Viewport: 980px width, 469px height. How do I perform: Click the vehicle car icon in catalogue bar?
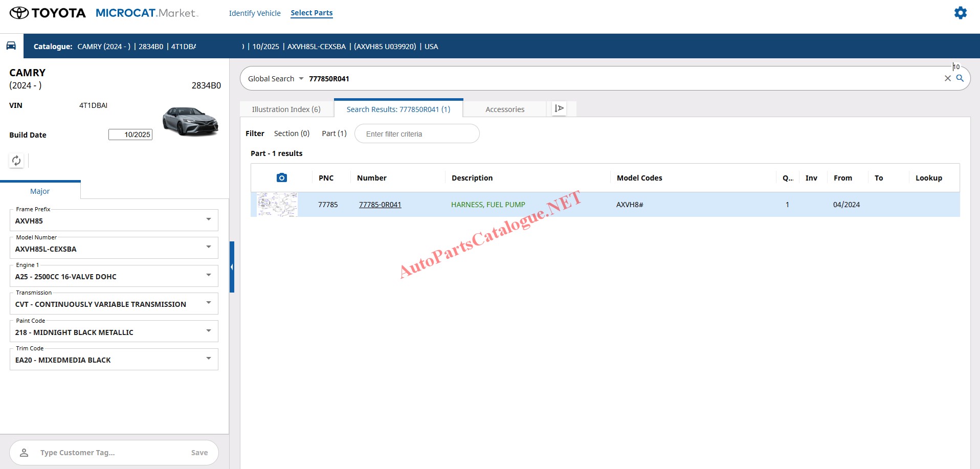click(x=11, y=46)
